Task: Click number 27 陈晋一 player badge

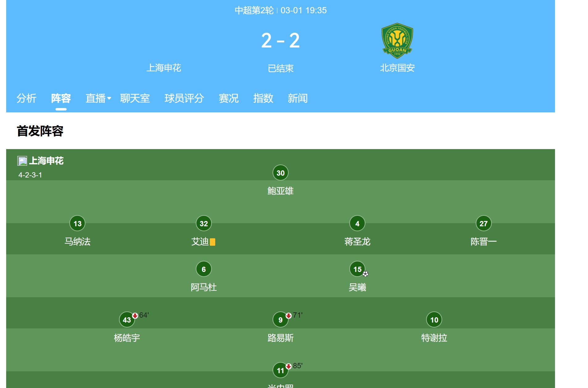Action: click(x=484, y=223)
